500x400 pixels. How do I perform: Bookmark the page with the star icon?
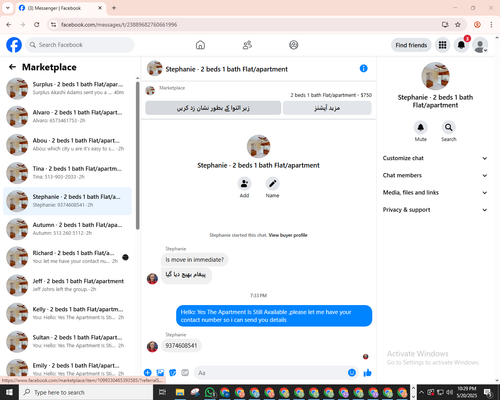458,24
